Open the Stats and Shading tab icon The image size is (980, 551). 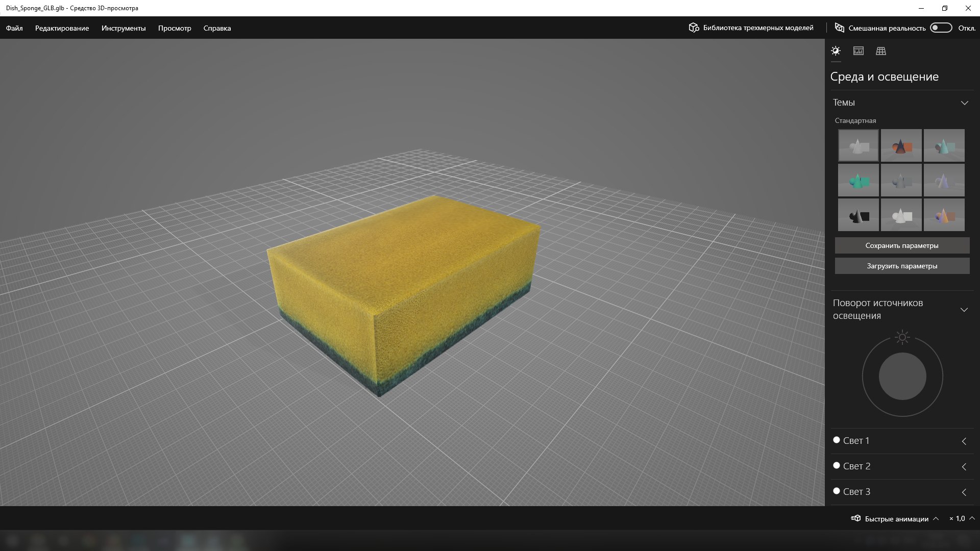click(x=859, y=51)
